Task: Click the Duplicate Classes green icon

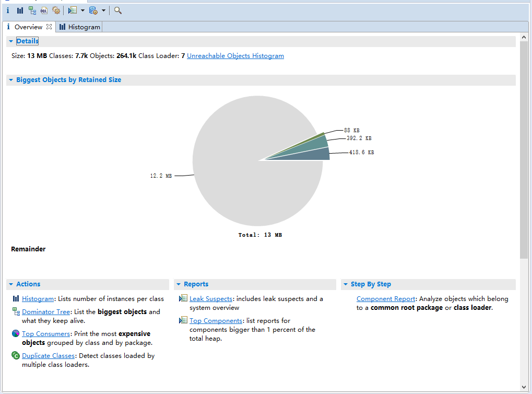Action: click(x=16, y=355)
